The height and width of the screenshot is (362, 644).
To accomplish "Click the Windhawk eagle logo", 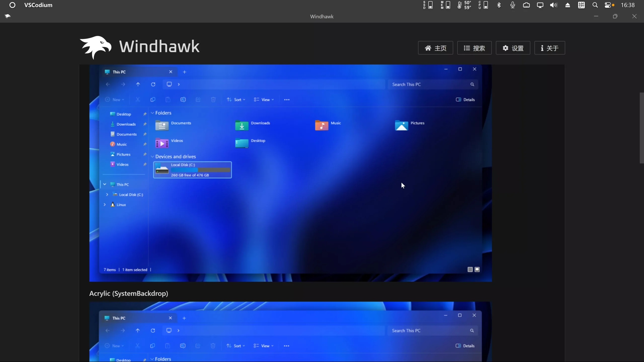I will tap(96, 47).
